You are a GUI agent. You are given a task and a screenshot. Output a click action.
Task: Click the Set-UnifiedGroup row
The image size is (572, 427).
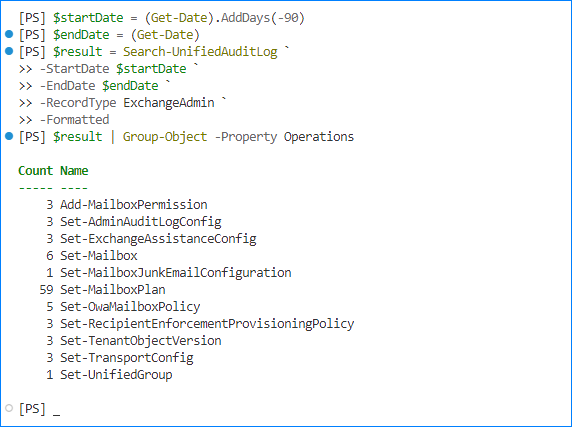tap(109, 375)
